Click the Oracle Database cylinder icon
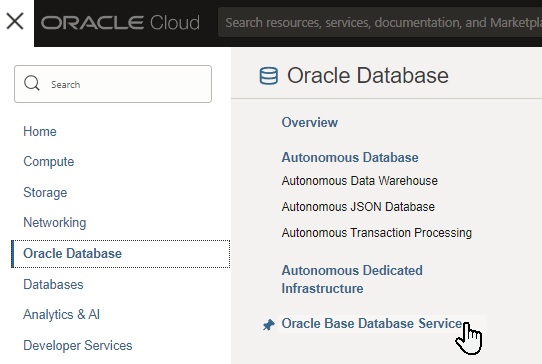This screenshot has width=542, height=364. (x=269, y=76)
